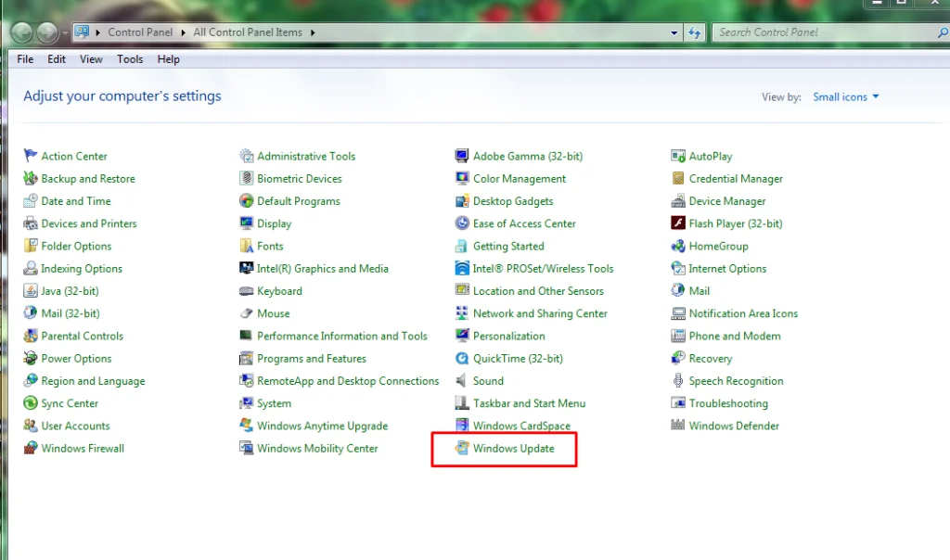
Task: Open the Administrative Tools icon
Action: pos(246,156)
